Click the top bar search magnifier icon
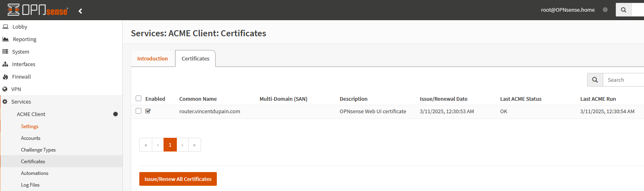Image resolution: width=644 pixels, height=191 pixels. point(623,10)
